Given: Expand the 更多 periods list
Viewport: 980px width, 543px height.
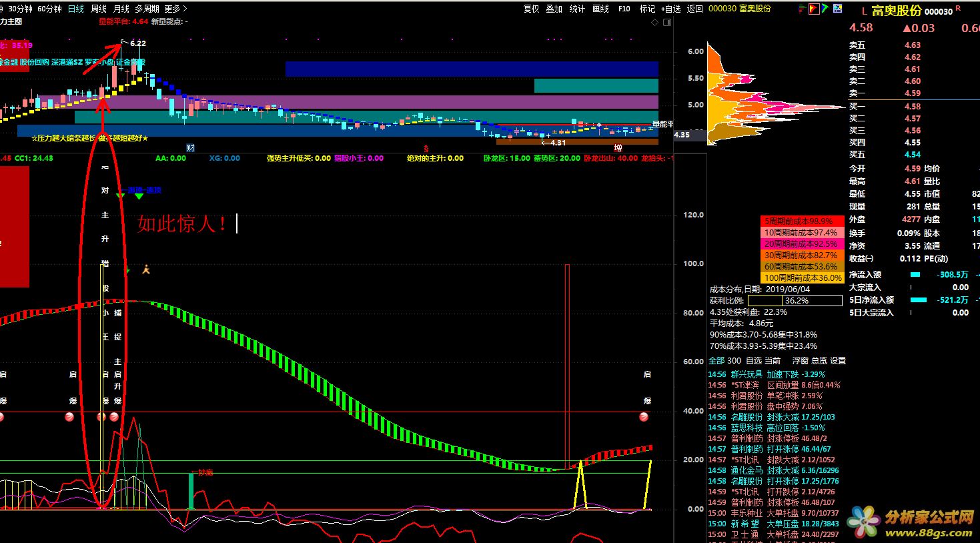Looking at the screenshot, I should click(x=175, y=9).
